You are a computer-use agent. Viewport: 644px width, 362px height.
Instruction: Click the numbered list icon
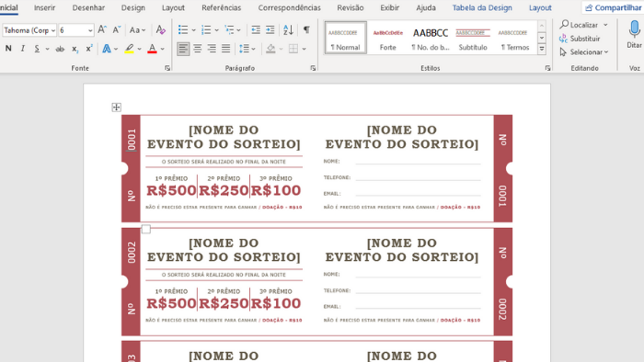(x=206, y=30)
